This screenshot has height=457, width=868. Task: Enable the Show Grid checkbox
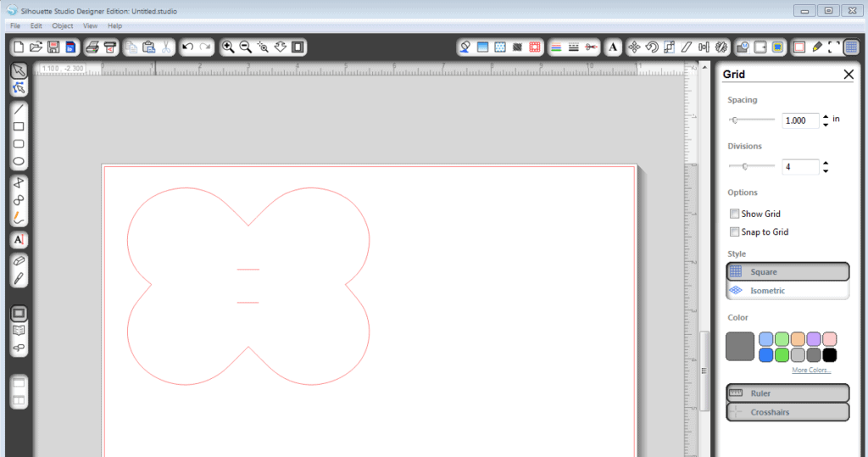734,214
